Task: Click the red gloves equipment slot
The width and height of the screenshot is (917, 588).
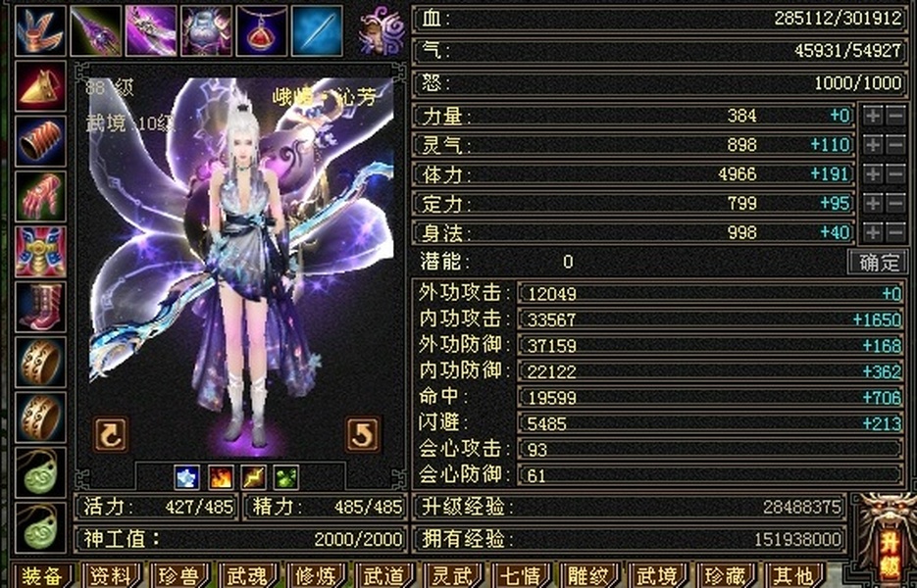Action: point(40,197)
